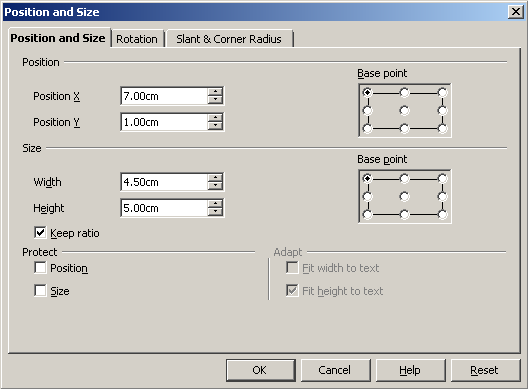Click the disabled Fit width to text checkbox
The width and height of the screenshot is (528, 389).
pos(292,268)
